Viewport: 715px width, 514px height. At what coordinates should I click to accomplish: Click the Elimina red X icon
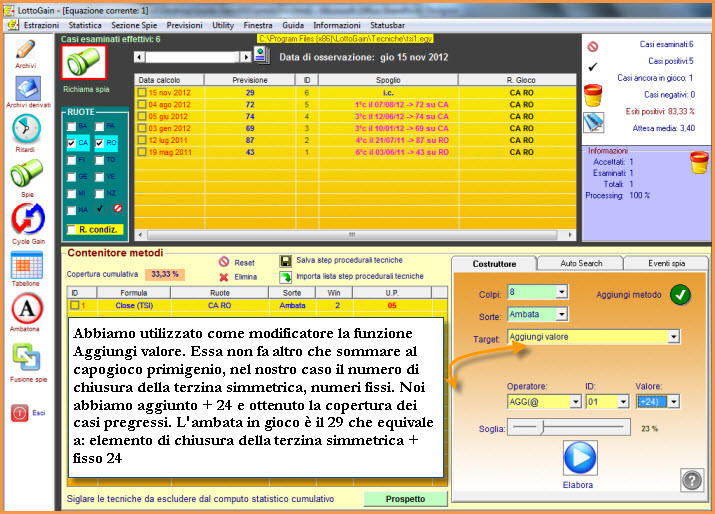[223, 277]
